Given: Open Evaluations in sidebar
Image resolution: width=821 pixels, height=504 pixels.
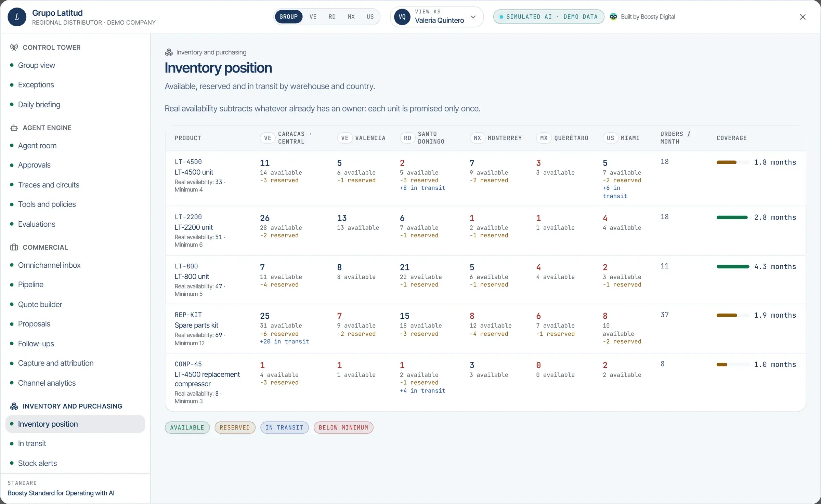Looking at the screenshot, I should (x=75, y=224).
